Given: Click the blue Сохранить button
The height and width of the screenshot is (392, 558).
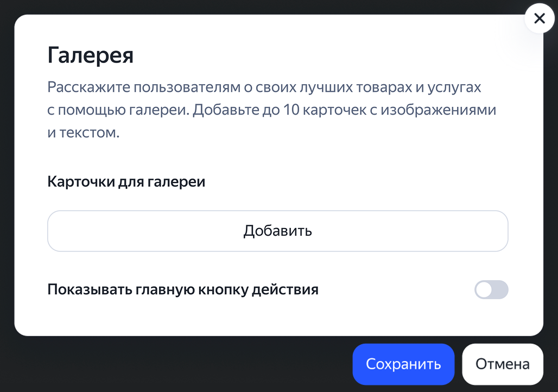Looking at the screenshot, I should (x=403, y=364).
